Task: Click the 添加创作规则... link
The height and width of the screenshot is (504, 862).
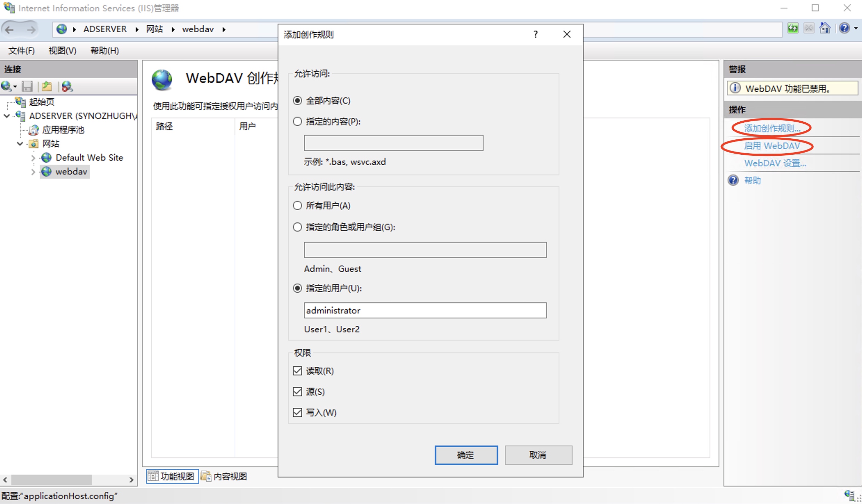Action: pyautogui.click(x=772, y=128)
